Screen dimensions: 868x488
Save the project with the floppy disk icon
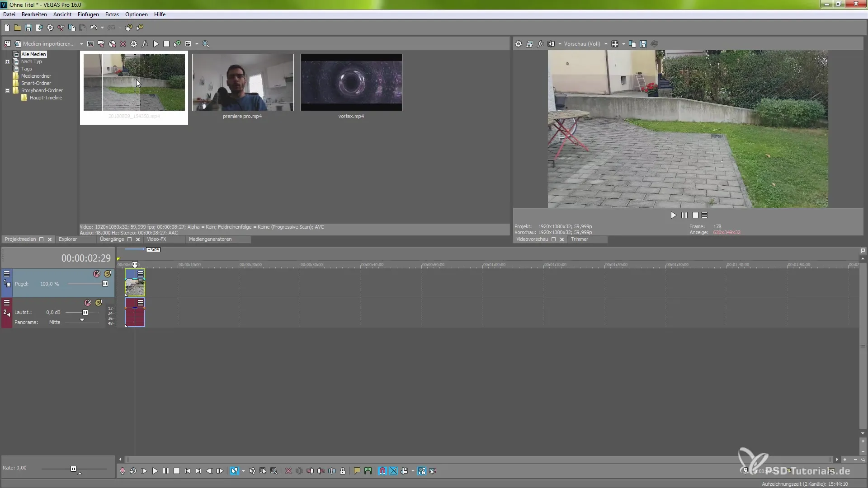(x=28, y=28)
